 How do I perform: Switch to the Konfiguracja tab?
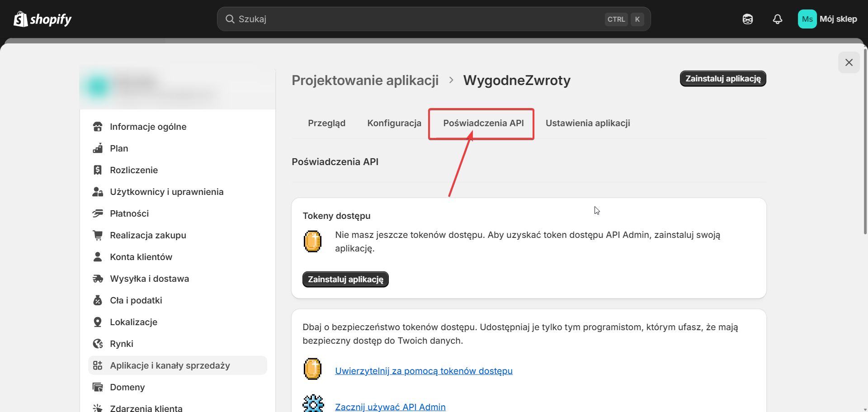394,123
